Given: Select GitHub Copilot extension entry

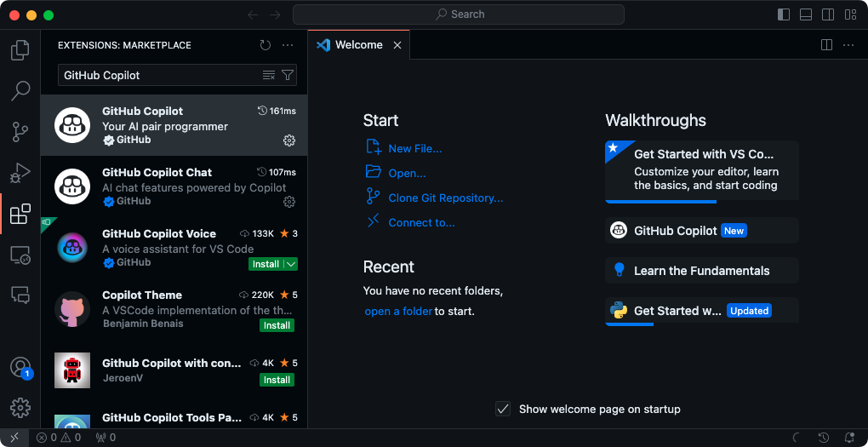Looking at the screenshot, I should coord(174,125).
